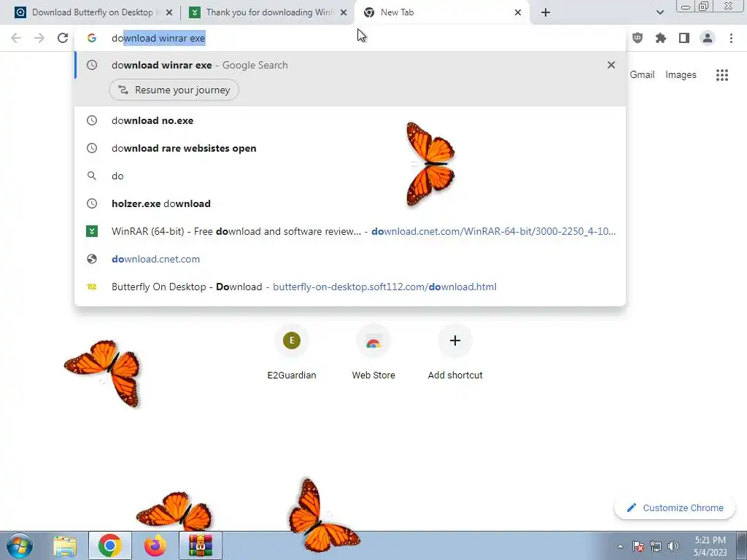Click the volume speaker tray icon
Screen dimensions: 747x560
[x=673, y=546]
